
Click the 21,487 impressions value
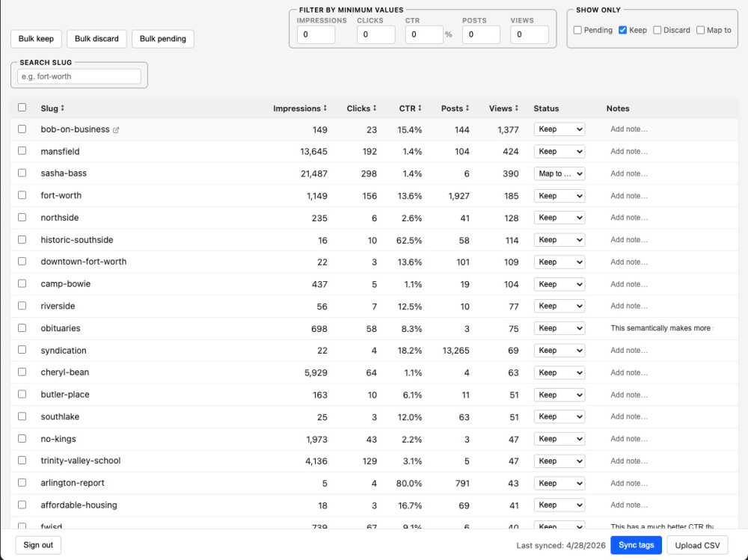point(314,173)
